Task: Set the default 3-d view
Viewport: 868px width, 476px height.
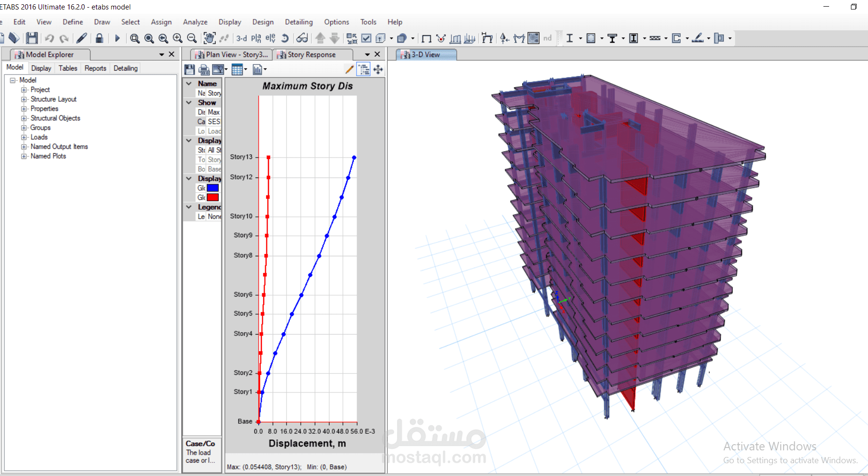Action: point(241,38)
